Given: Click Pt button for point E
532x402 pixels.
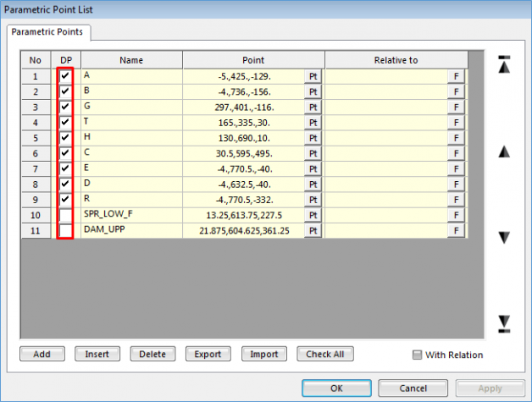Looking at the screenshot, I should [x=313, y=168].
